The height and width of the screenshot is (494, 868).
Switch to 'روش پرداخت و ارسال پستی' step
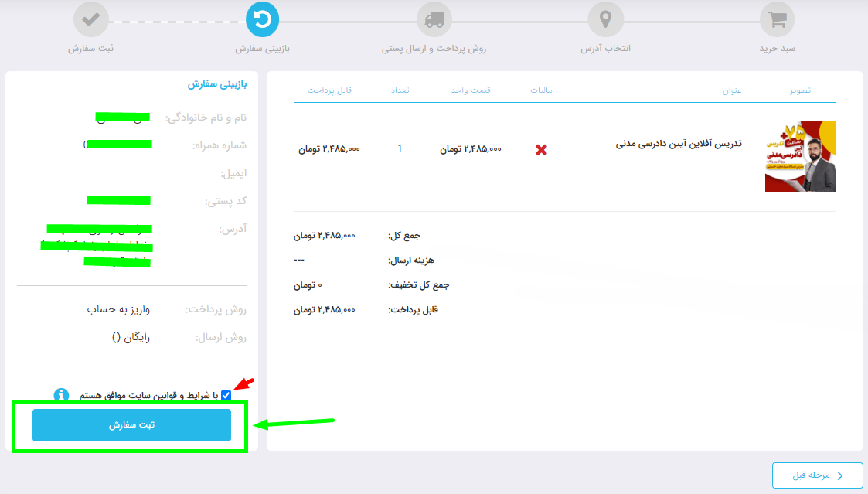tap(434, 49)
